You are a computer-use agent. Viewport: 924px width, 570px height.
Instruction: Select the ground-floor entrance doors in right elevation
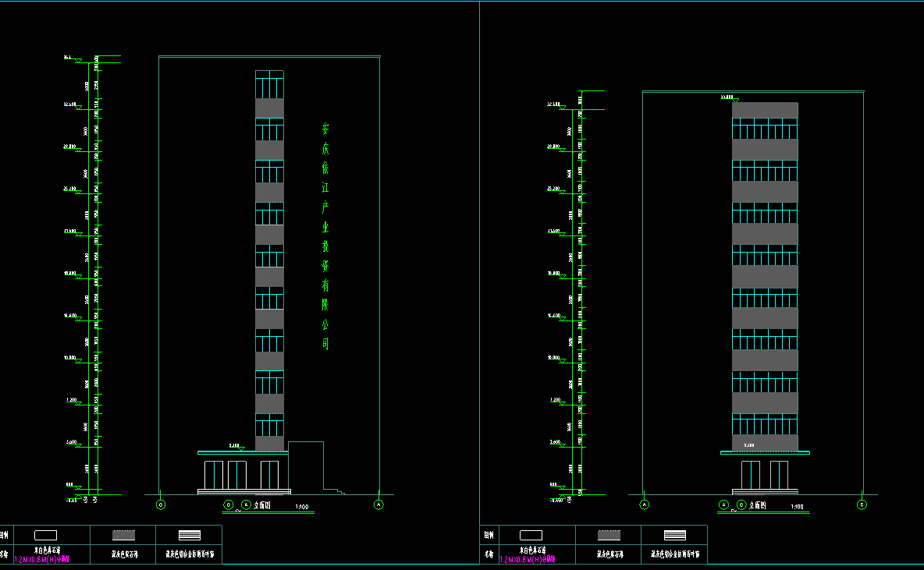(x=765, y=475)
